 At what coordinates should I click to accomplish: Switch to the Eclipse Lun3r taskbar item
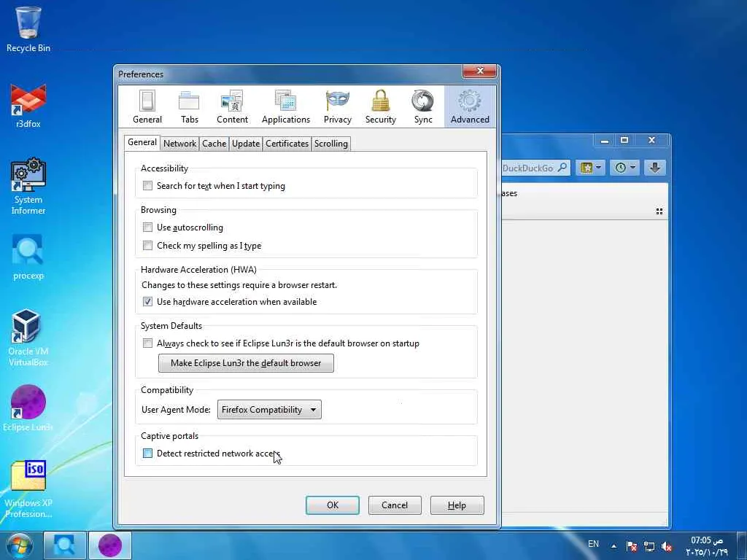pyautogui.click(x=110, y=545)
